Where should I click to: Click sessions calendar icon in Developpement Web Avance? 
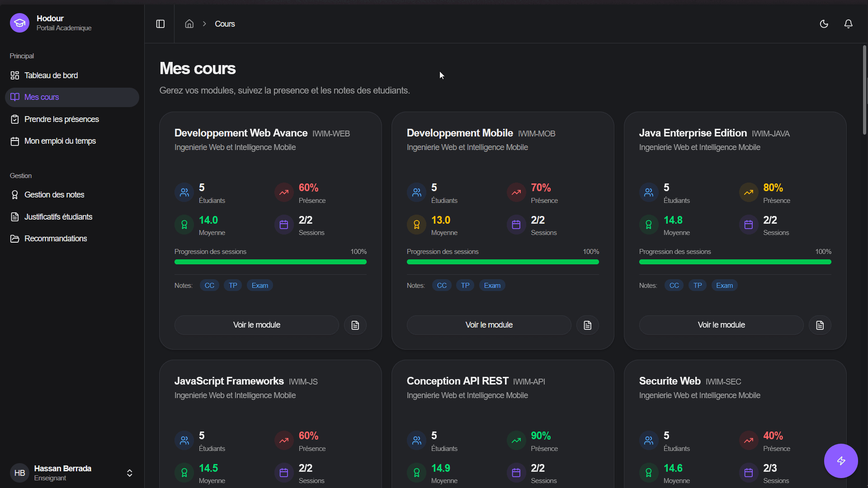[x=284, y=225]
